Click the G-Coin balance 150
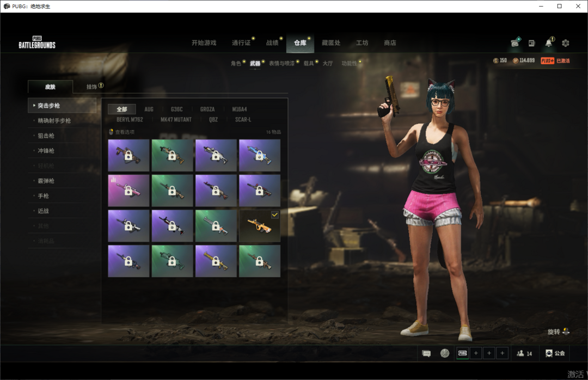Viewport: 588px width, 380px height. click(x=500, y=60)
